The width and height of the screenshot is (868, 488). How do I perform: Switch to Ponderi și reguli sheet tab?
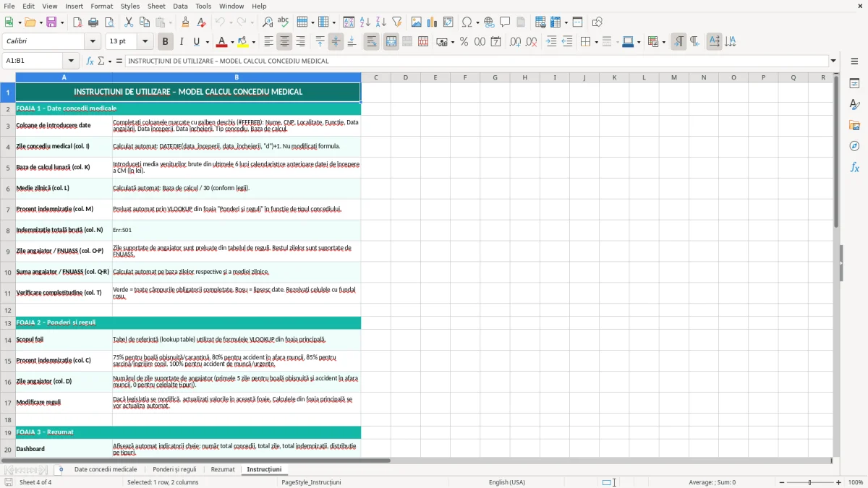click(174, 469)
